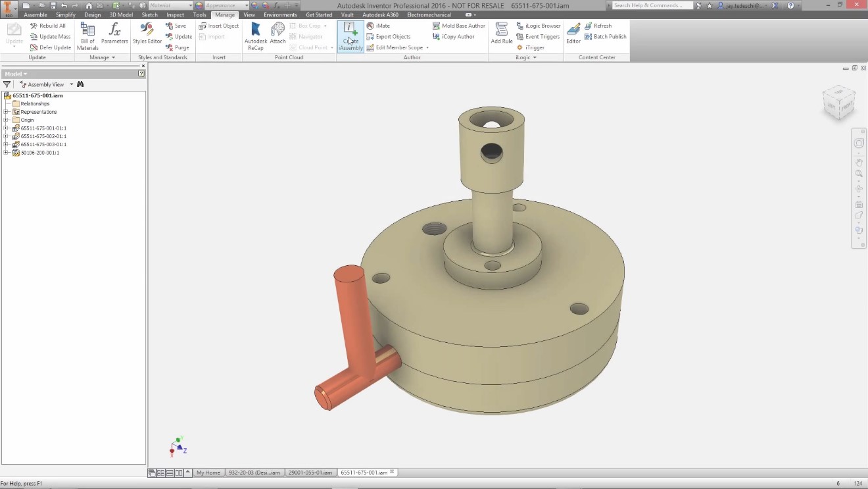Switch to the Assemble ribbon tab

(x=36, y=14)
